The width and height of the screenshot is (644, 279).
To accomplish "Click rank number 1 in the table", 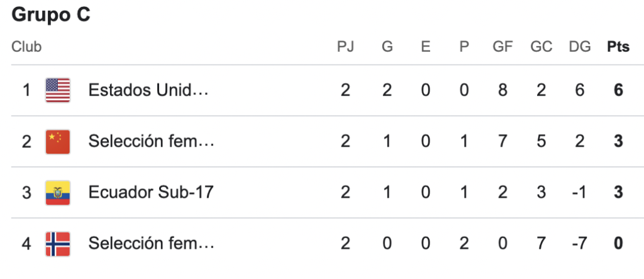I will (26, 90).
